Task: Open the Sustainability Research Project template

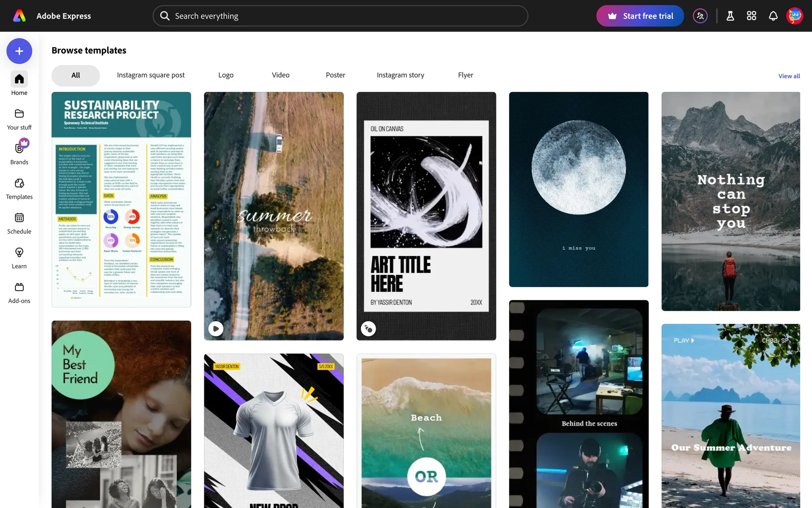Action: coord(121,199)
